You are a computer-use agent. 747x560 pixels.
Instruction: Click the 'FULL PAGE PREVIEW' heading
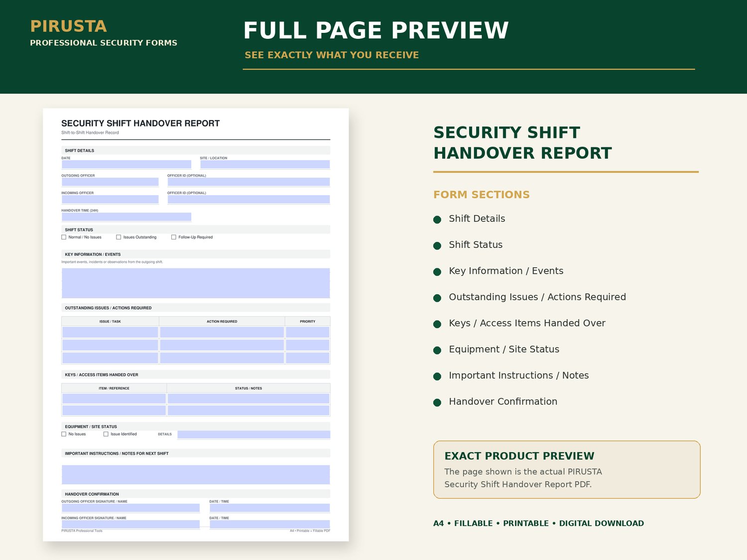coord(376,30)
